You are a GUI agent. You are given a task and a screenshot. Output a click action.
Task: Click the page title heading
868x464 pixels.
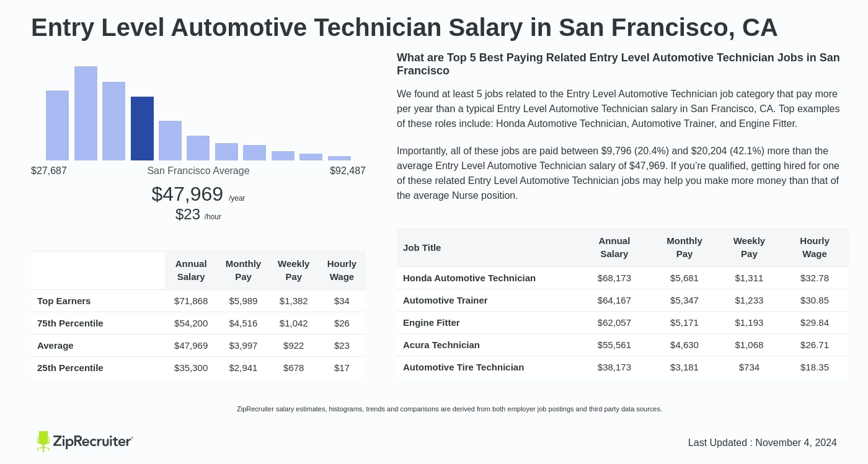[404, 28]
